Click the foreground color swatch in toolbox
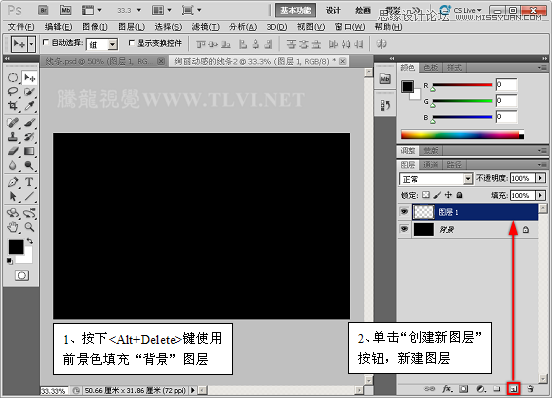 16,247
